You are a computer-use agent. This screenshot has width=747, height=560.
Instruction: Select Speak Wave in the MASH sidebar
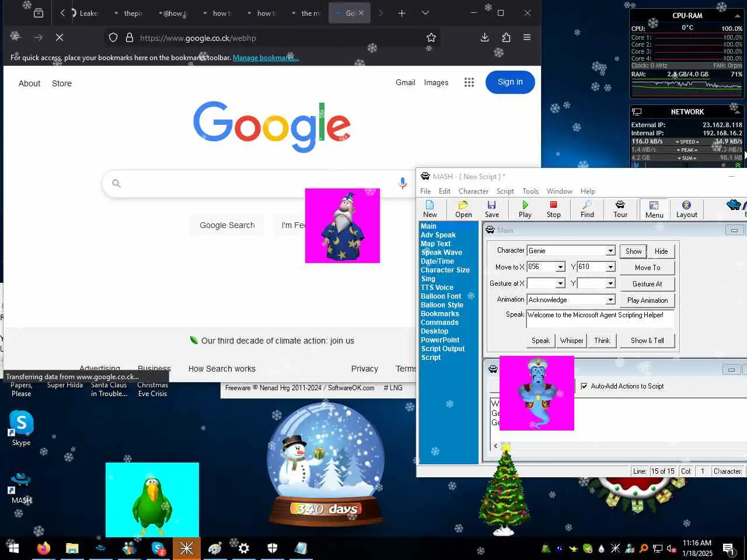point(442,253)
